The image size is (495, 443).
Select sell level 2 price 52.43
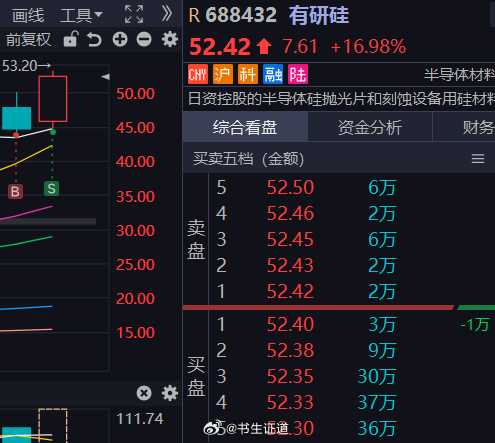click(x=290, y=265)
